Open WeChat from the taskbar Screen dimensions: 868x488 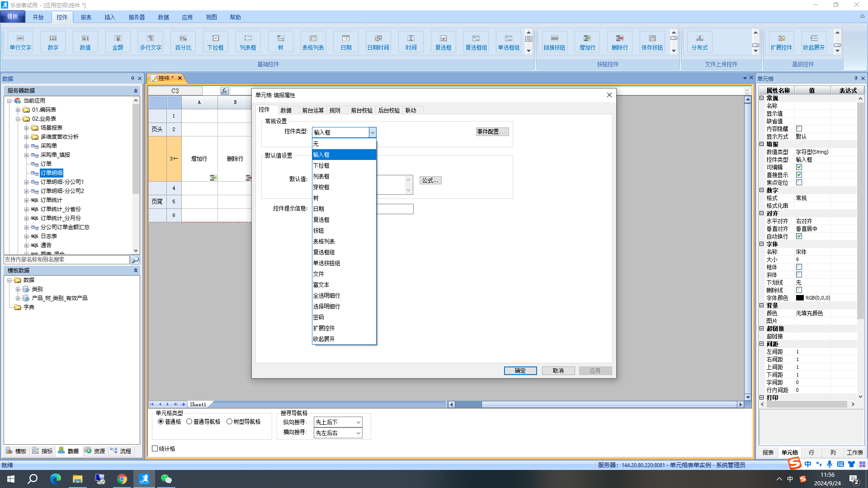[x=166, y=479]
